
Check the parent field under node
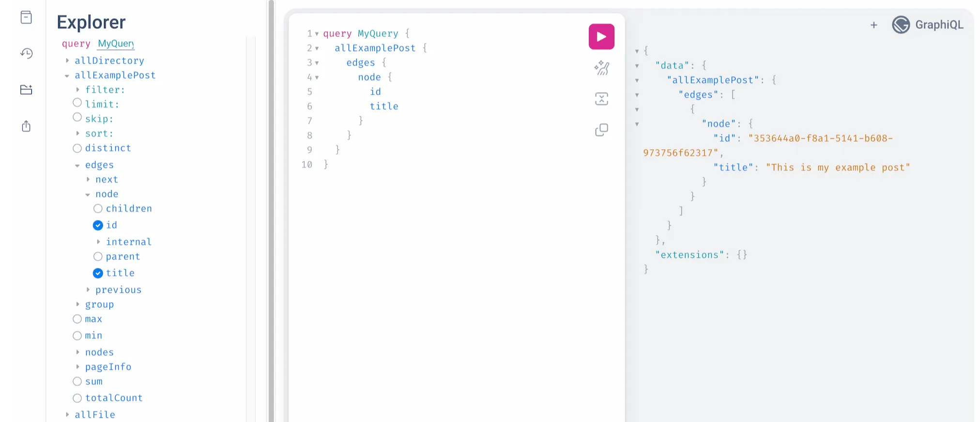98,256
